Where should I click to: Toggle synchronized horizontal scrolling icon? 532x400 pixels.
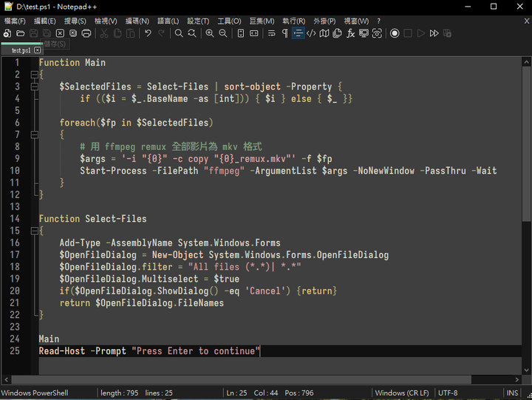coord(253,33)
